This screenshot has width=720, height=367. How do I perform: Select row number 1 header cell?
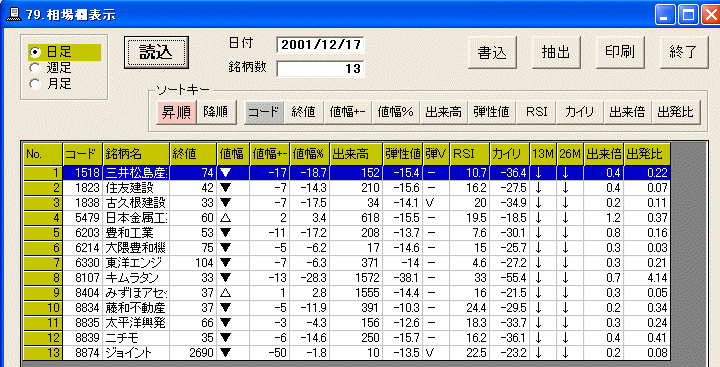(x=43, y=173)
